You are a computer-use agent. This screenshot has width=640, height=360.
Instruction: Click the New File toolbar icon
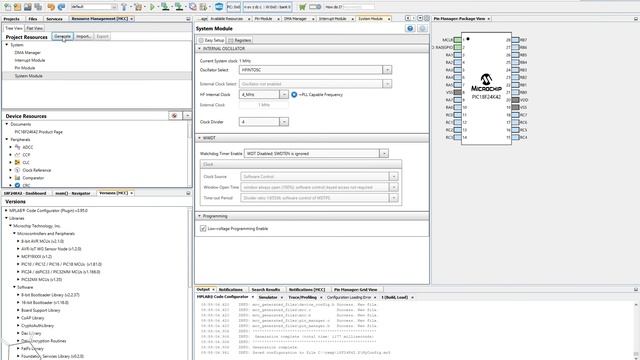8,7
